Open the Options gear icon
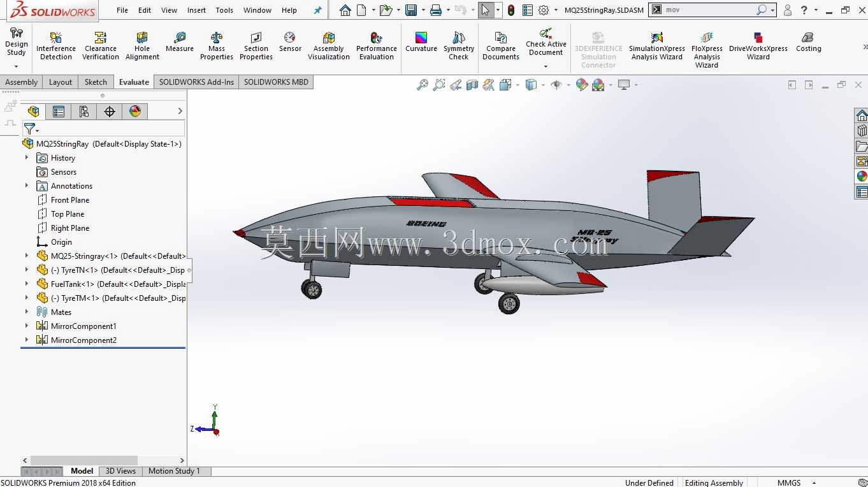This screenshot has height=487, width=868. [x=544, y=10]
